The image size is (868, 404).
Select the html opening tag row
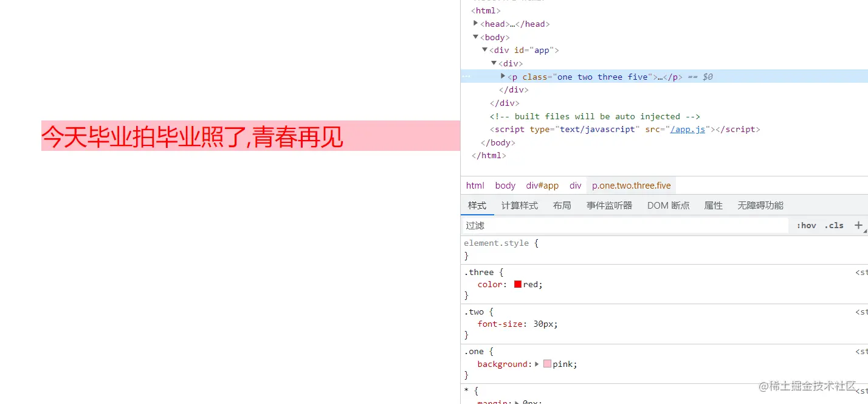click(x=486, y=10)
